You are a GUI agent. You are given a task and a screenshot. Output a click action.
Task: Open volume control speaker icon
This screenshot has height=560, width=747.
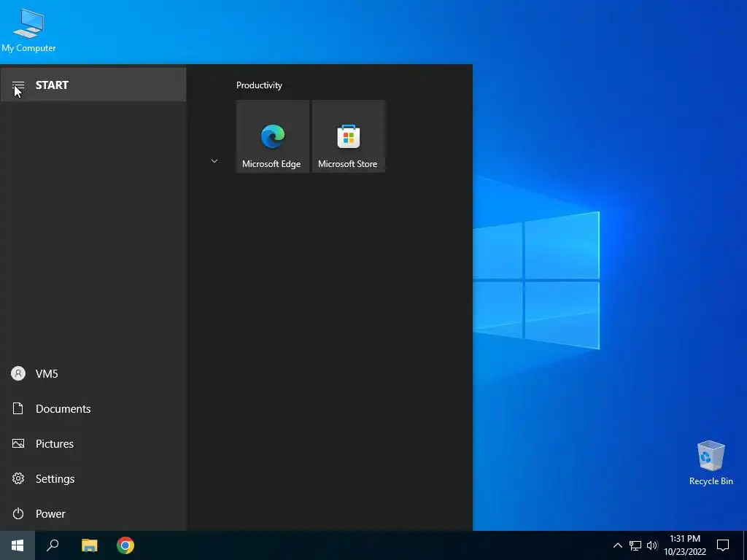click(x=652, y=545)
